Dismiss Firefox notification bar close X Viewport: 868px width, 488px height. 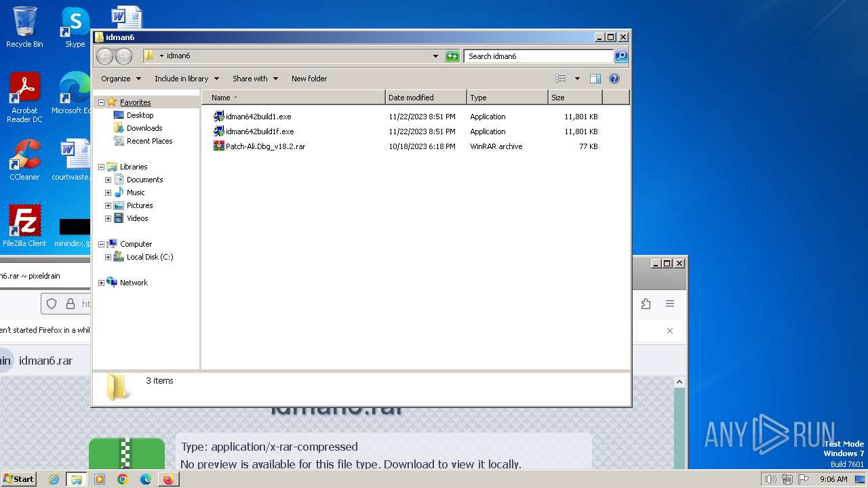tap(670, 331)
